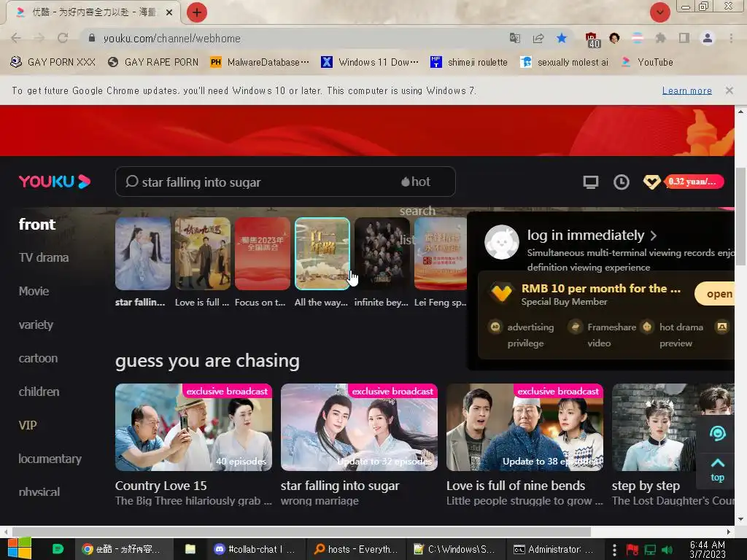The height and width of the screenshot is (560, 747).
Task: Open Love is full carousel thumbnail
Action: click(203, 254)
